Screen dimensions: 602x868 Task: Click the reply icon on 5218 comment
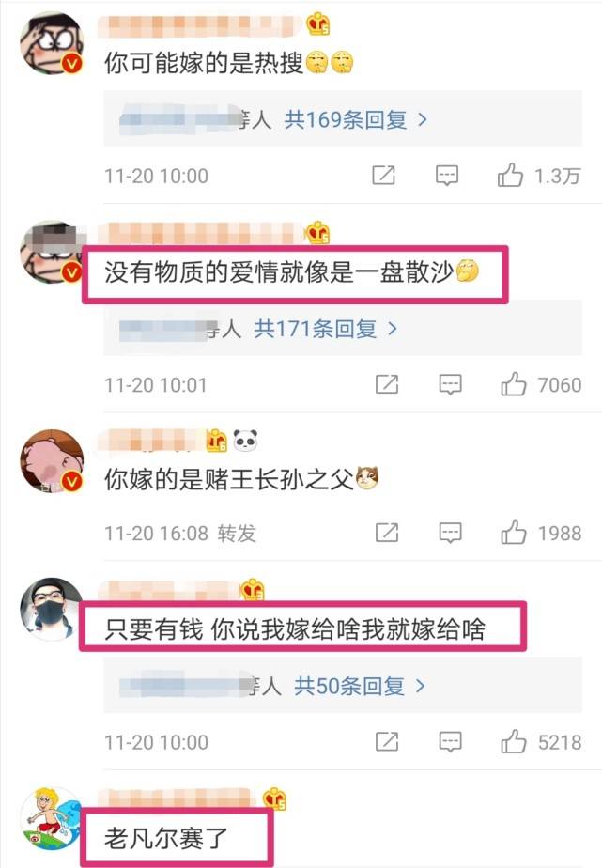click(x=450, y=741)
